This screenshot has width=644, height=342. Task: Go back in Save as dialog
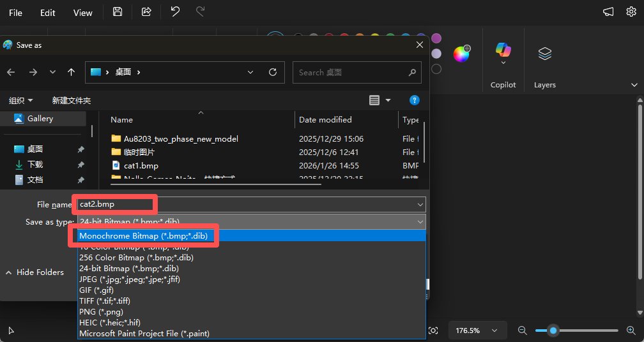[11, 72]
